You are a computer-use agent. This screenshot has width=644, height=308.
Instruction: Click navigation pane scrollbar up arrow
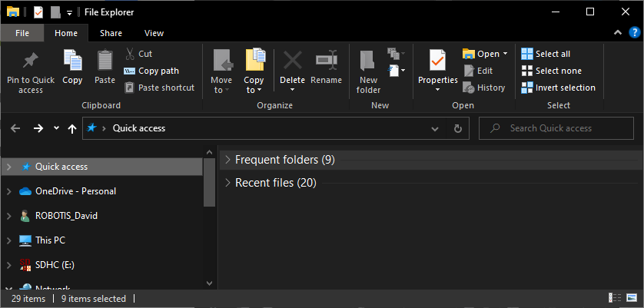tap(209, 152)
